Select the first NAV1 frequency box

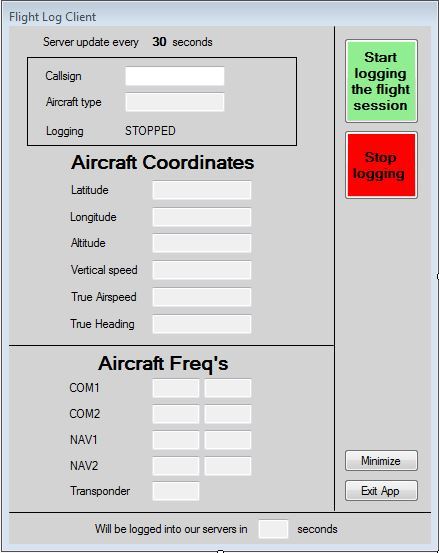pos(176,440)
